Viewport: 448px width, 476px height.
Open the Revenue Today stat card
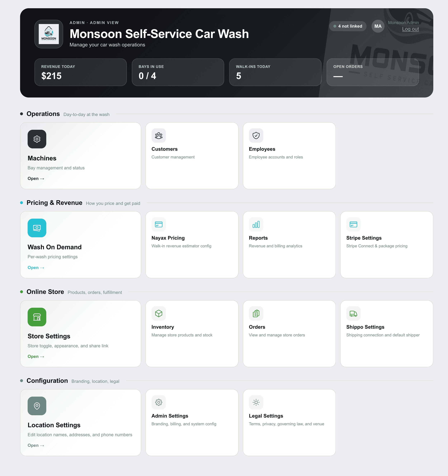(81, 72)
